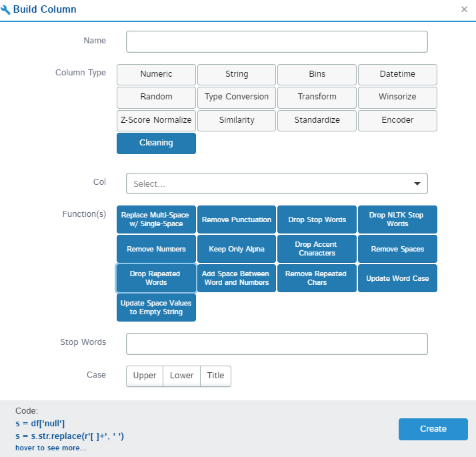Toggle Replace Multi-Space w/ Single-Space function
476x457 pixels.
pos(156,219)
